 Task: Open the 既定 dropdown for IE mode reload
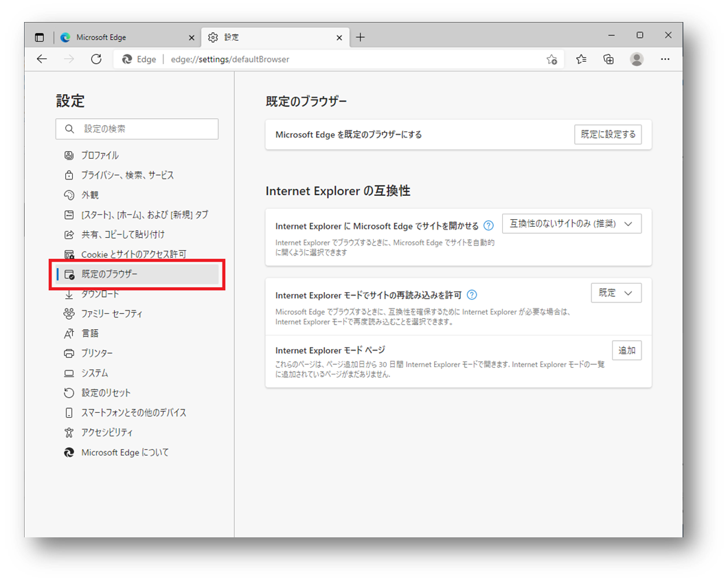[x=616, y=293]
